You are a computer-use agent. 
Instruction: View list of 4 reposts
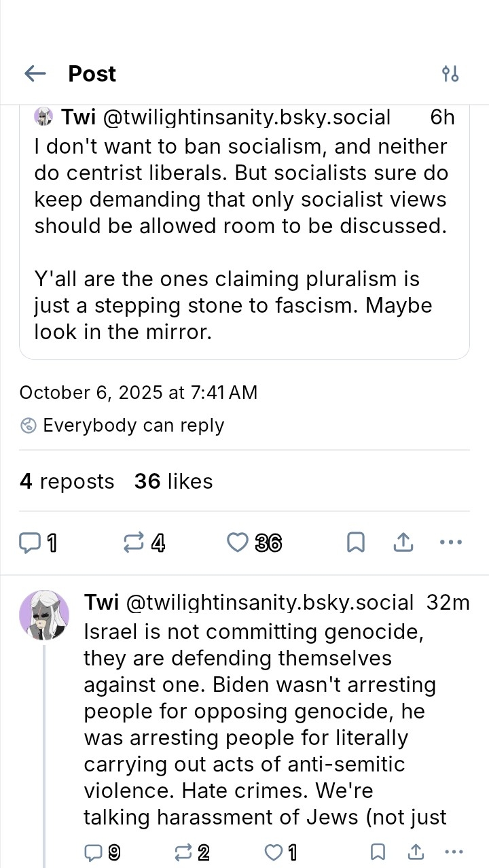67,481
